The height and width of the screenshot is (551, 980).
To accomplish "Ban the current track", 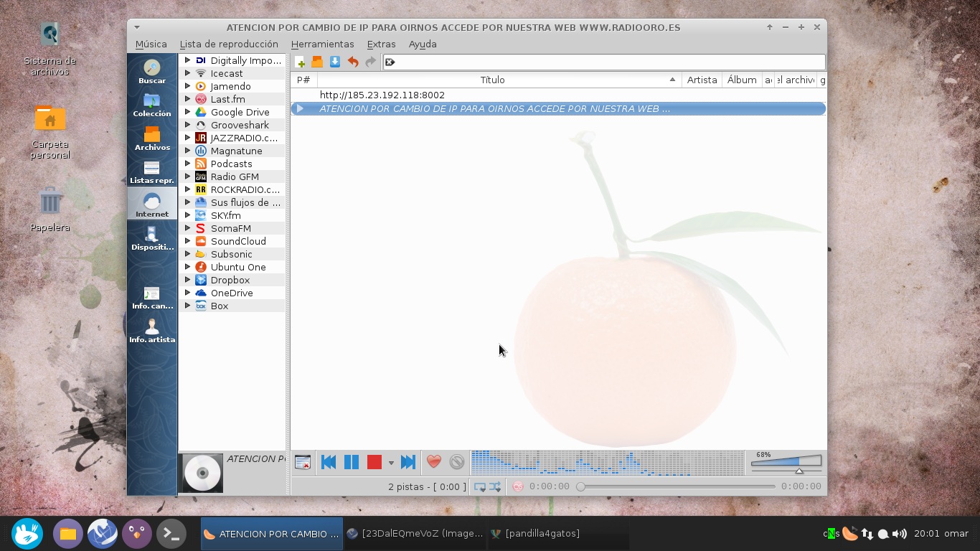I will pos(457,463).
